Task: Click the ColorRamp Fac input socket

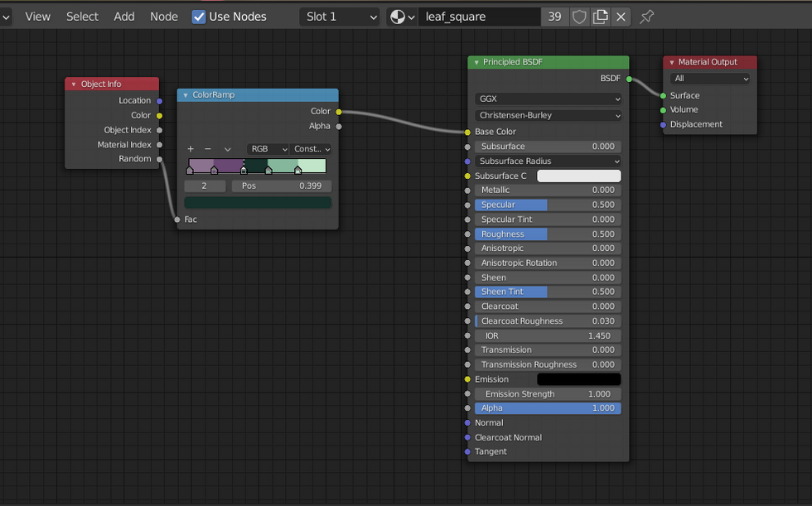Action: [x=177, y=219]
